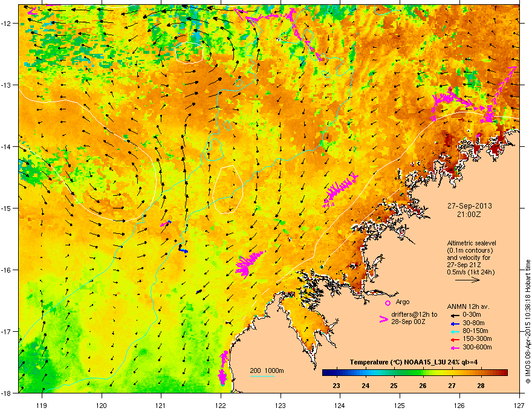Viewport: 532px width, 411px height.
Task: Click the longitude axis label '119'
Action: click(x=42, y=405)
